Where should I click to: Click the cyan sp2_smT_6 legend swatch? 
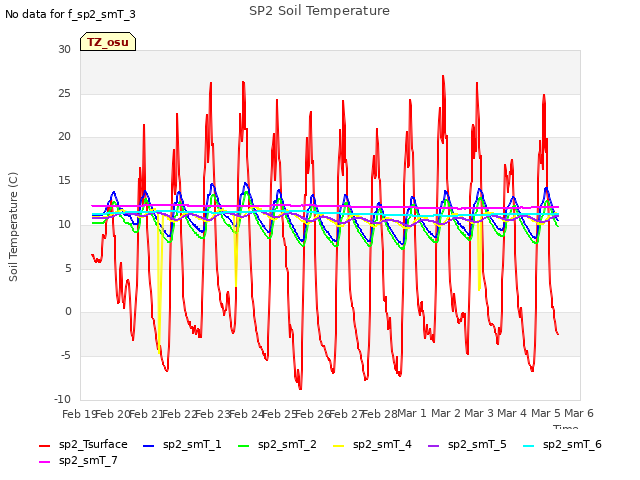click(529, 446)
